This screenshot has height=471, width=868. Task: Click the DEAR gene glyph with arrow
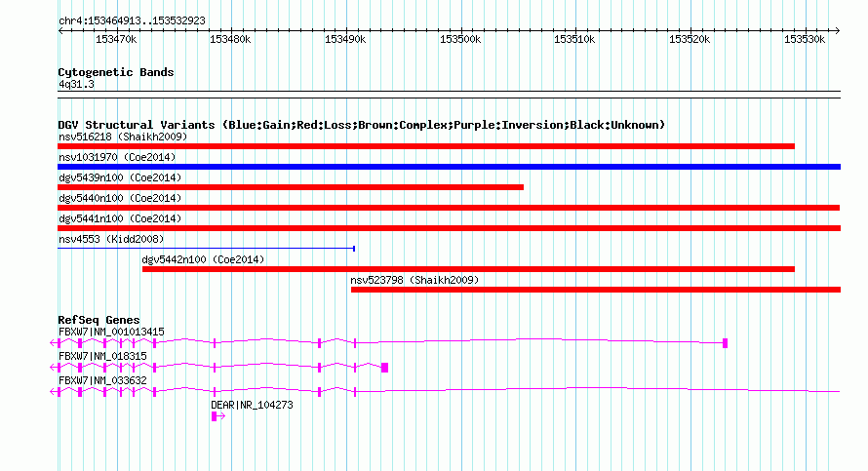click(x=218, y=416)
